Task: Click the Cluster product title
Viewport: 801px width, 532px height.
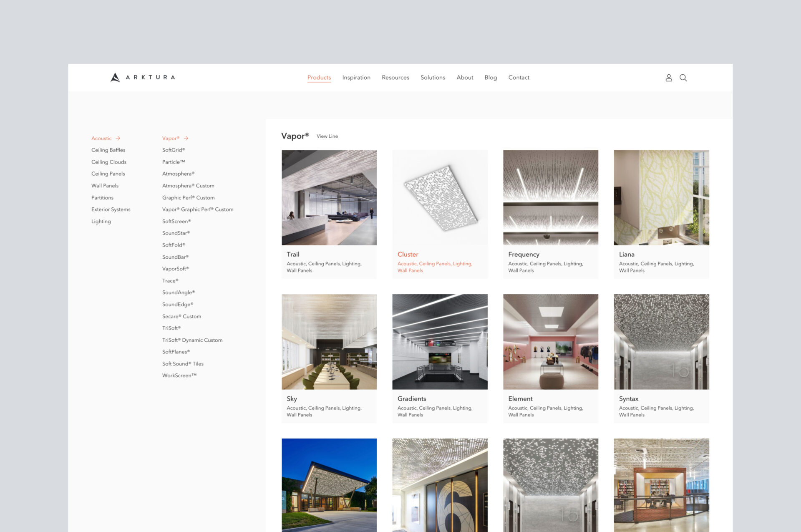Action: (408, 255)
